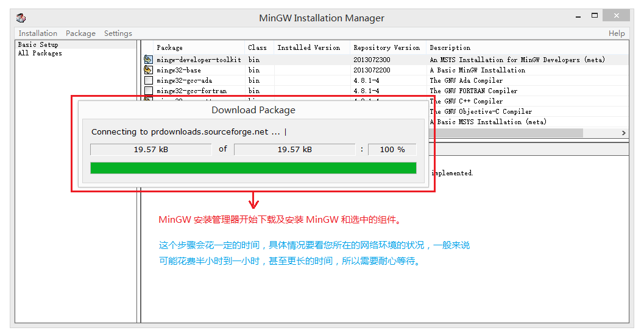
Task: Sort by the Package column header
Action: (199, 47)
